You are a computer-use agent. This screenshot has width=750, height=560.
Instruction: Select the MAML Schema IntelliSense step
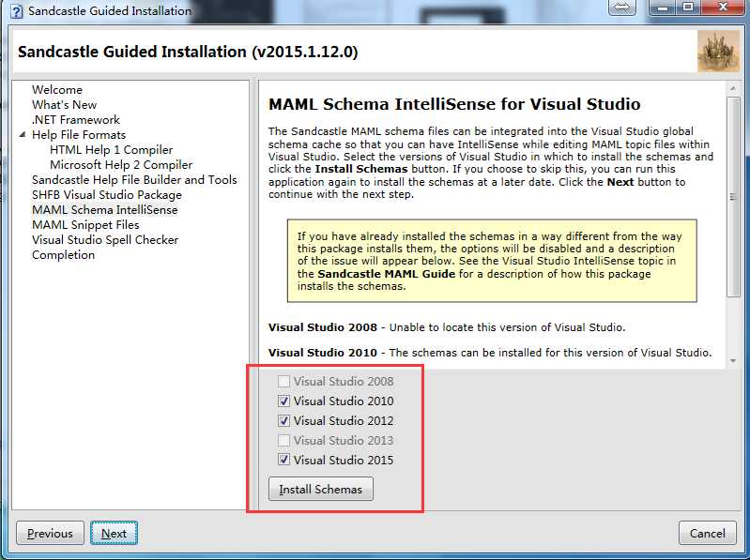105,210
